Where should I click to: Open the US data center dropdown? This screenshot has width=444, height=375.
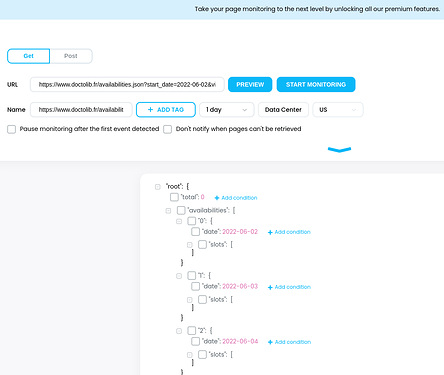[x=338, y=110]
